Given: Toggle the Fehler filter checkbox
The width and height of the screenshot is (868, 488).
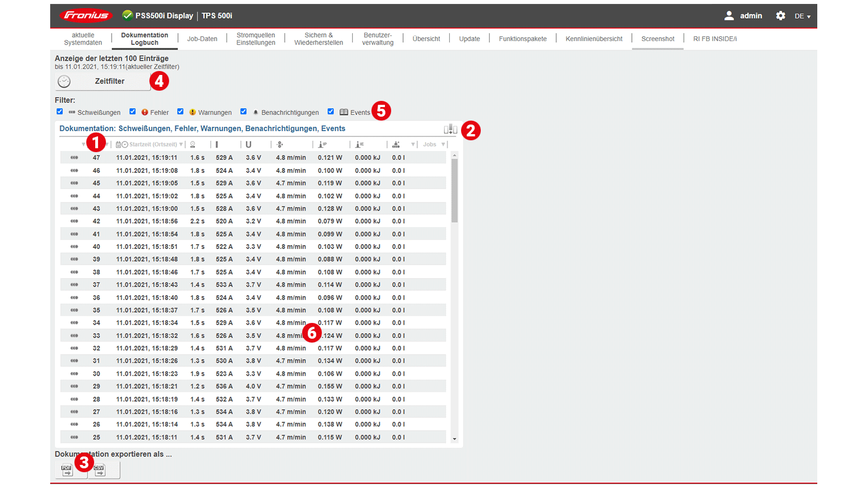Looking at the screenshot, I should [132, 112].
